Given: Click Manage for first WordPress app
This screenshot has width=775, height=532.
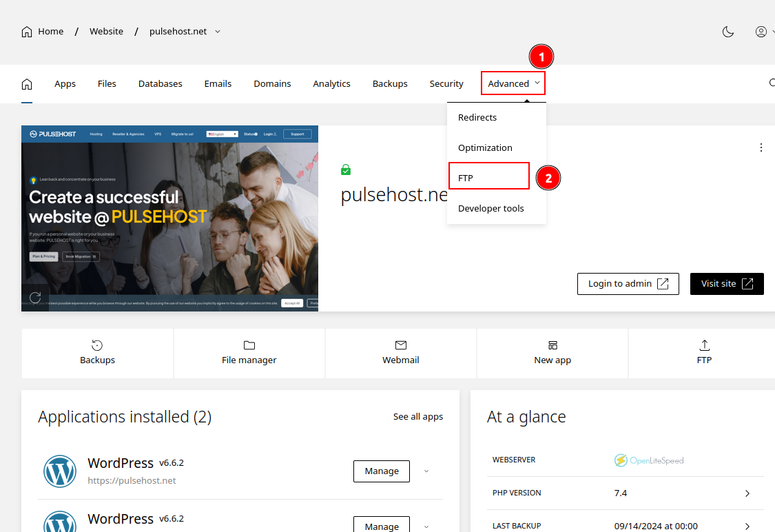Looking at the screenshot, I should click(382, 471).
